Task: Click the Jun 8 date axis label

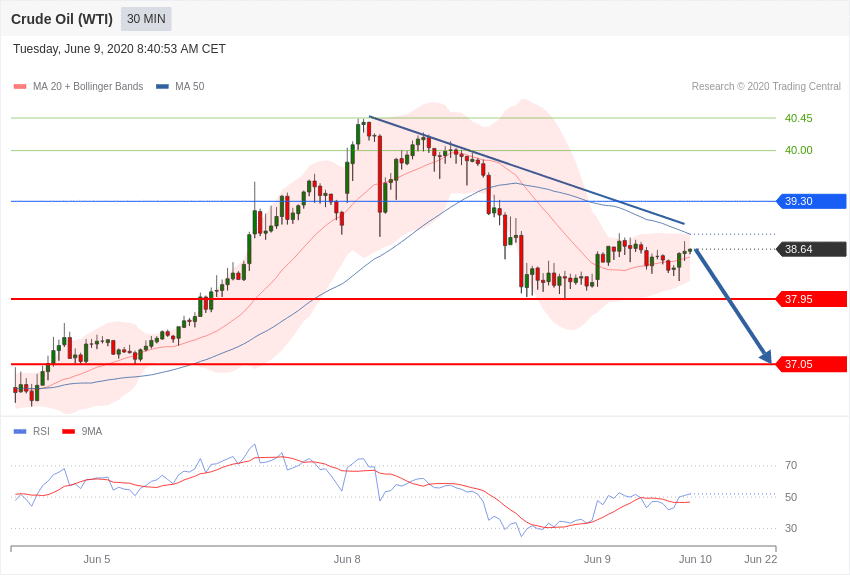Action: pos(347,559)
